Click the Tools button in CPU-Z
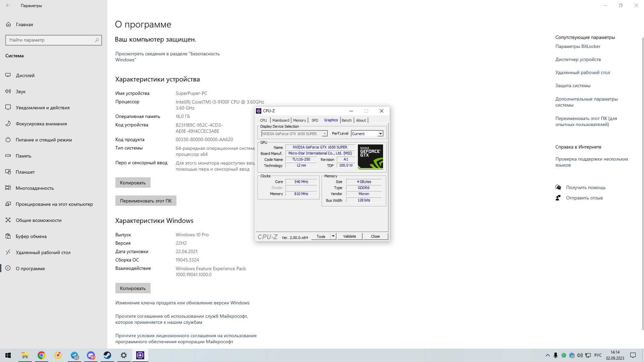The height and width of the screenshot is (362, 644). (x=321, y=236)
